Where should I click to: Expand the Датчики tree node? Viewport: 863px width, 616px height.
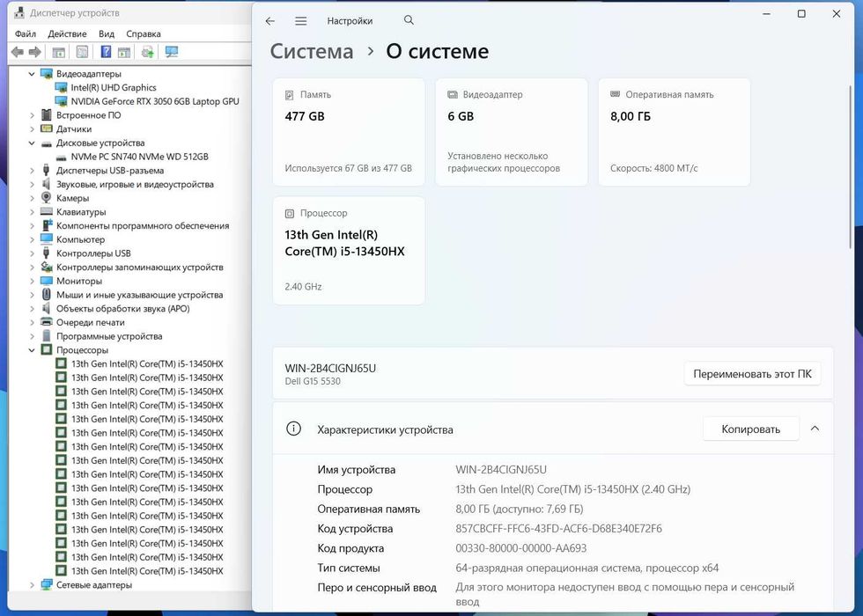32,129
